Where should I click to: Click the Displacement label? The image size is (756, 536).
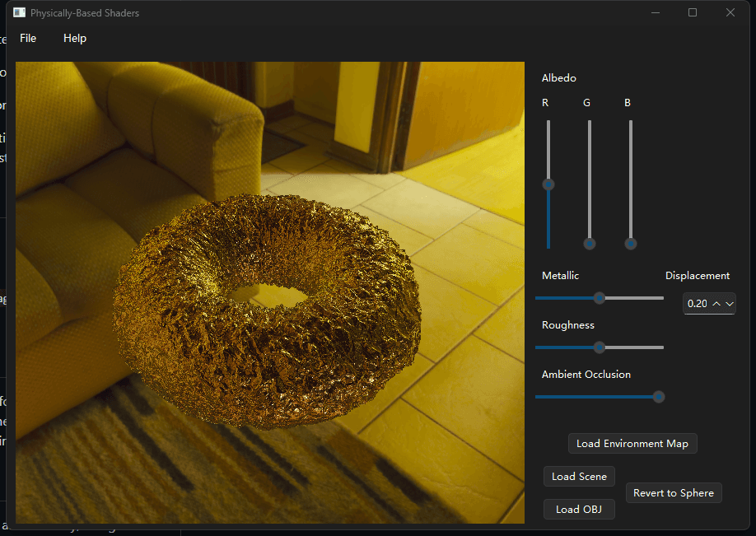point(698,276)
